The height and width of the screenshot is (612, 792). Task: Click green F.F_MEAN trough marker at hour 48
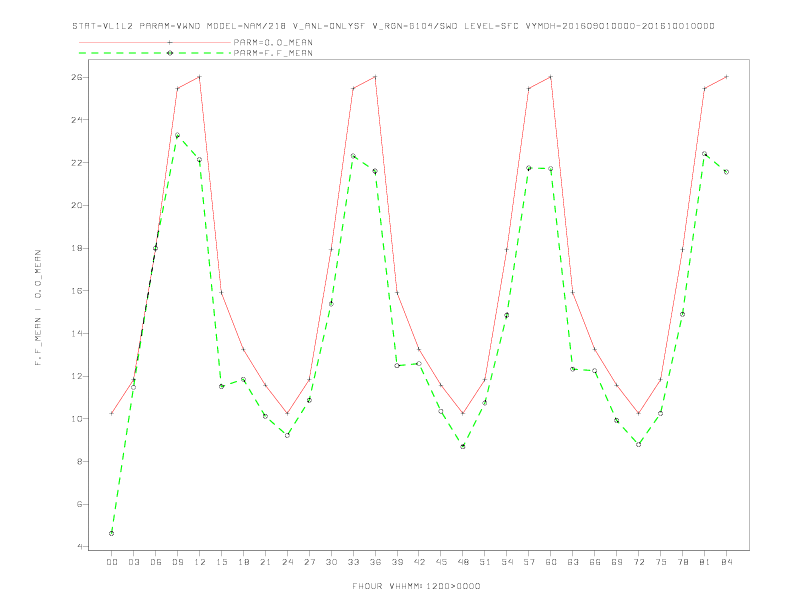pyautogui.click(x=463, y=446)
